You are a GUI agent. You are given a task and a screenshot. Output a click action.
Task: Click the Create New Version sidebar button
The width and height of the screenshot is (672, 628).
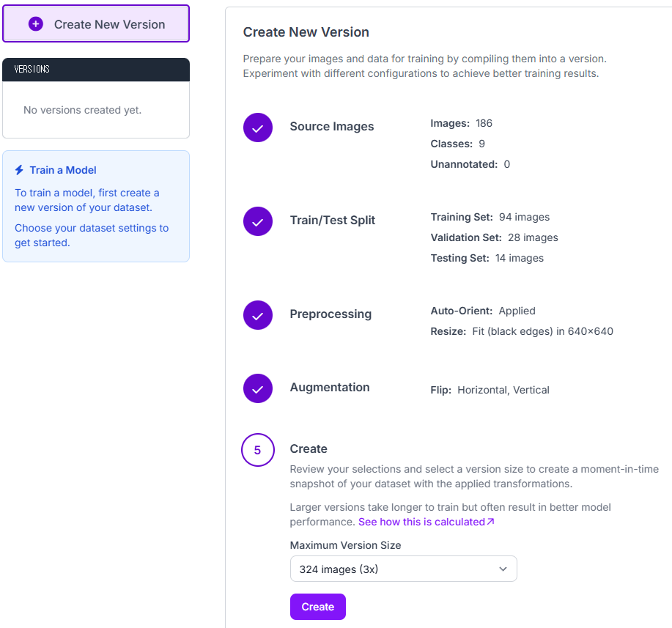click(96, 24)
